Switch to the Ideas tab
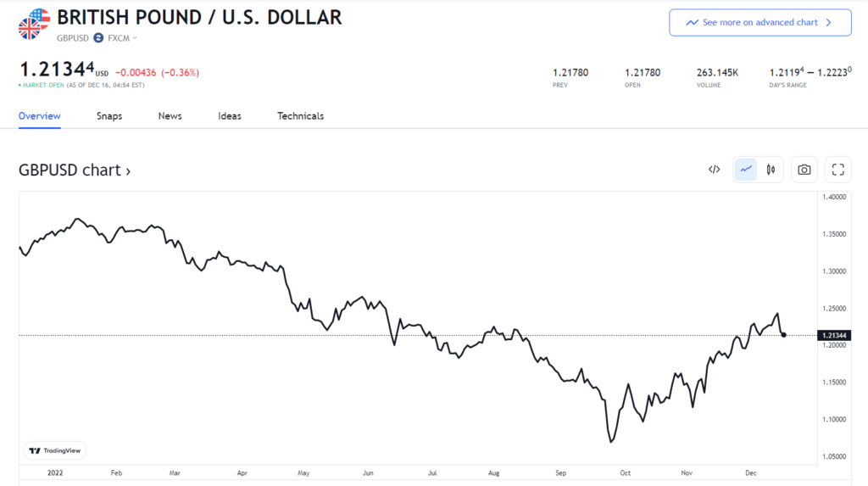868x486 pixels. click(230, 116)
